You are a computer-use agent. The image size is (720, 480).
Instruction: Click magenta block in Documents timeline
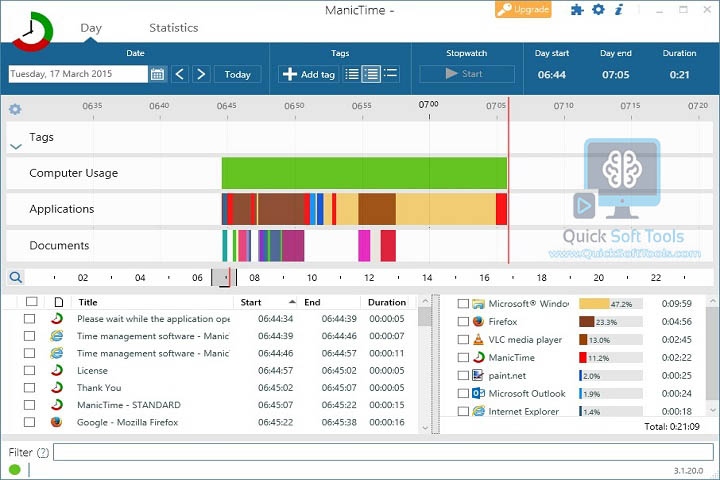364,246
